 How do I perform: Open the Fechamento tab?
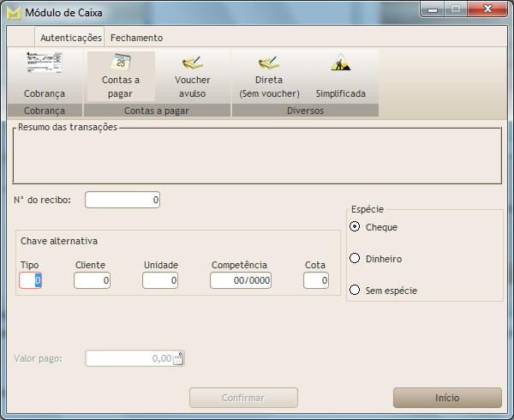pos(136,38)
